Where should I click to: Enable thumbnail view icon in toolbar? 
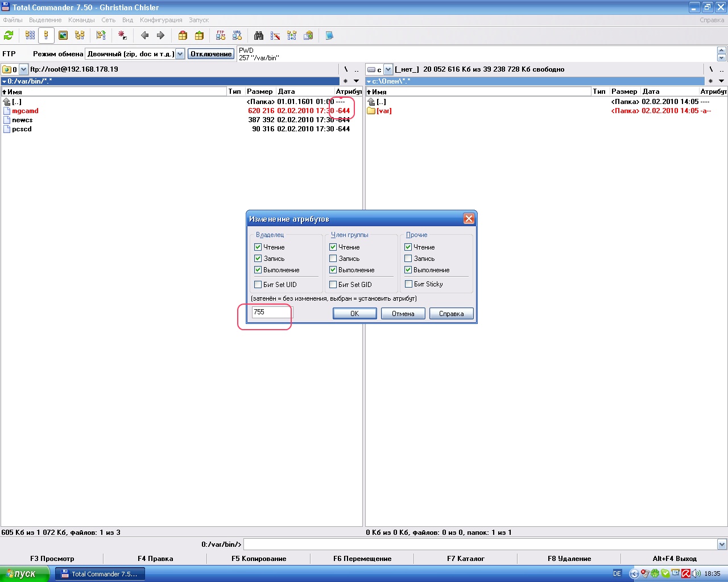(x=63, y=35)
